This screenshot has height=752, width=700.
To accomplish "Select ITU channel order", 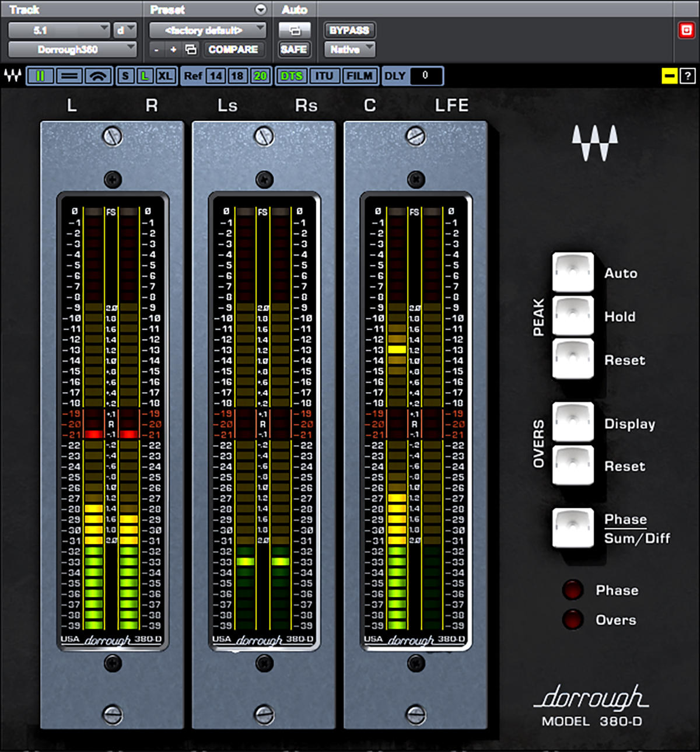I will pos(324,76).
